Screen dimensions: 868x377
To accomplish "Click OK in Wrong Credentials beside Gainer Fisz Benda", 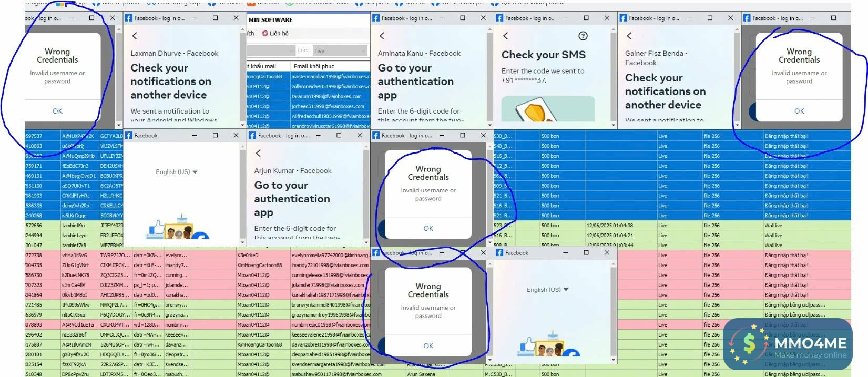I will click(x=799, y=111).
